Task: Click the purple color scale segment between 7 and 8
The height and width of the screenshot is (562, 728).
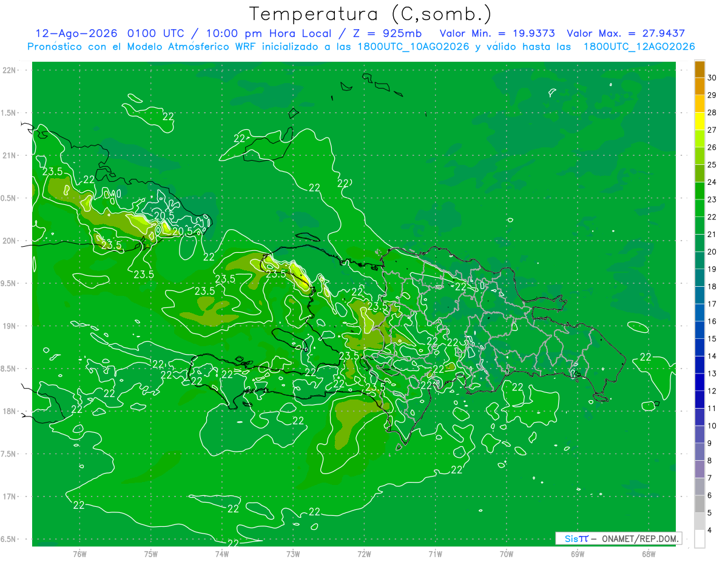Action: pyautogui.click(x=699, y=469)
